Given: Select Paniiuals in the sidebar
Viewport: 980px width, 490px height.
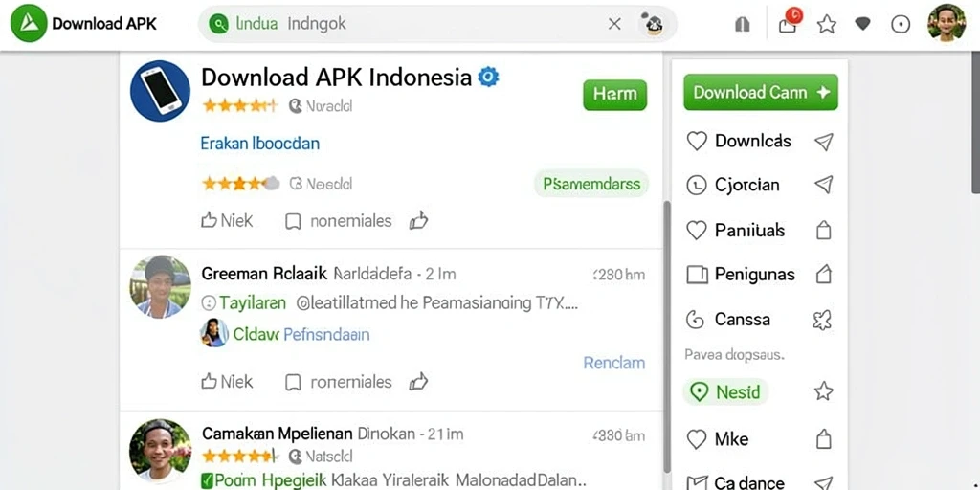Looking at the screenshot, I should pos(749,230).
